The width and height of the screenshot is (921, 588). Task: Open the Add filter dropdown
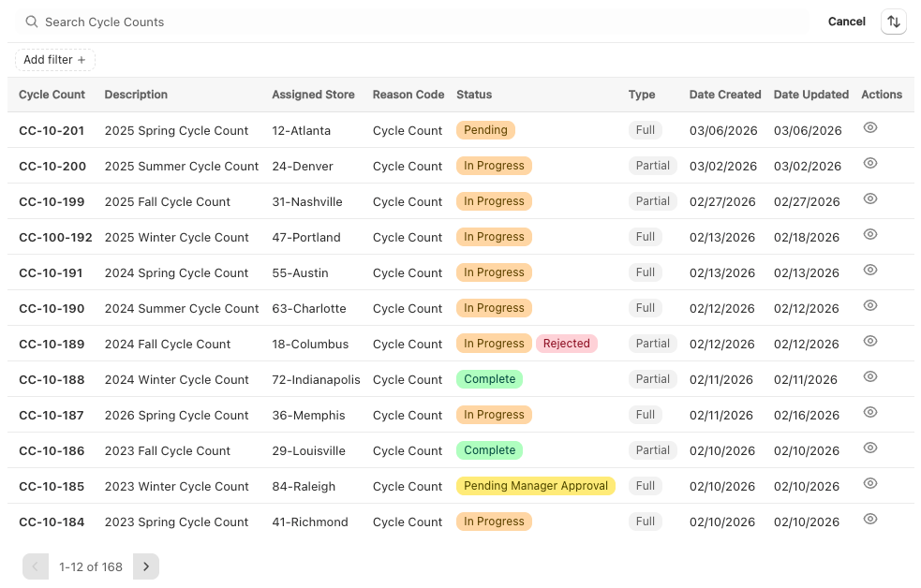tap(54, 59)
